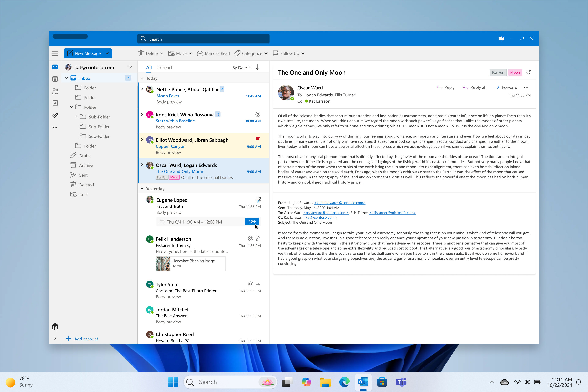The width and height of the screenshot is (588, 392).
Task: Expand the folder tree item
Action: 77,116
